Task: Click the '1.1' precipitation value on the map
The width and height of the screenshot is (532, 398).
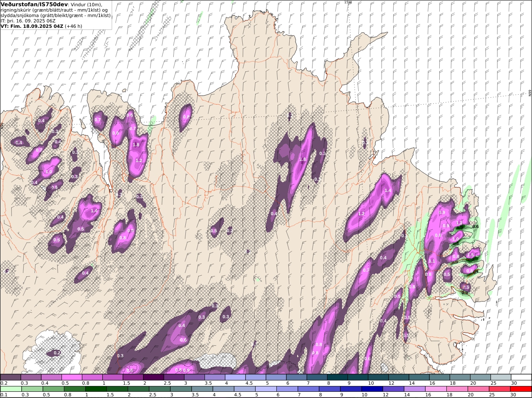Action: coord(431,261)
